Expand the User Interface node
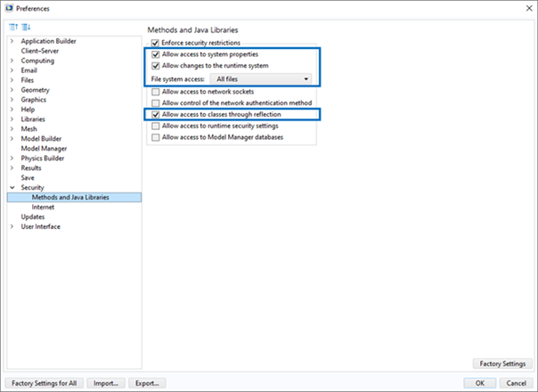 pos(12,226)
